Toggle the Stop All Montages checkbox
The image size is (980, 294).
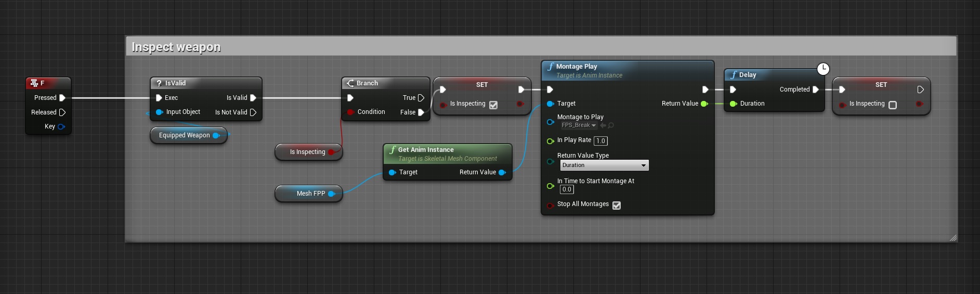(x=617, y=206)
